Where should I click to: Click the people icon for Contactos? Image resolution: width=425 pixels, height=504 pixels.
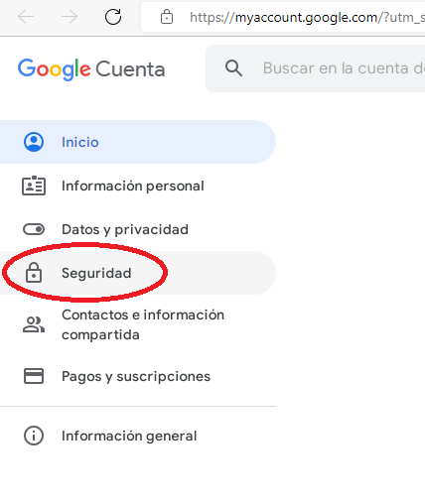[34, 324]
